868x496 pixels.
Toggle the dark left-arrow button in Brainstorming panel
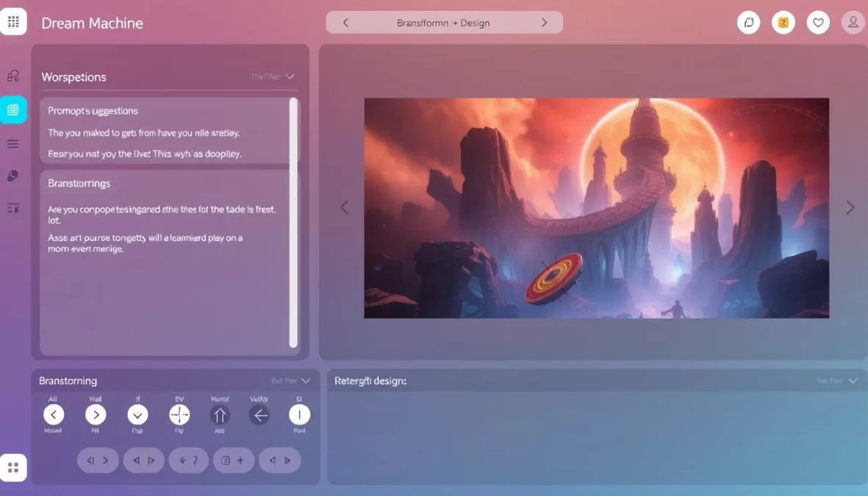pyautogui.click(x=259, y=415)
